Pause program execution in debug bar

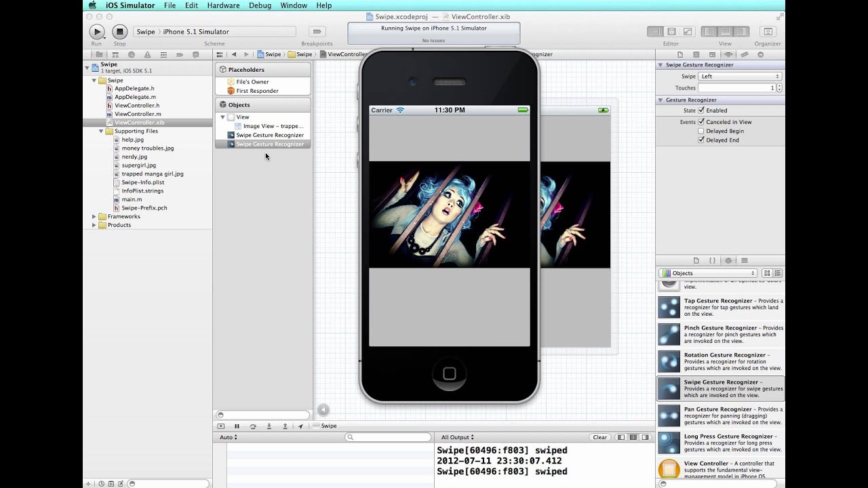click(x=237, y=426)
